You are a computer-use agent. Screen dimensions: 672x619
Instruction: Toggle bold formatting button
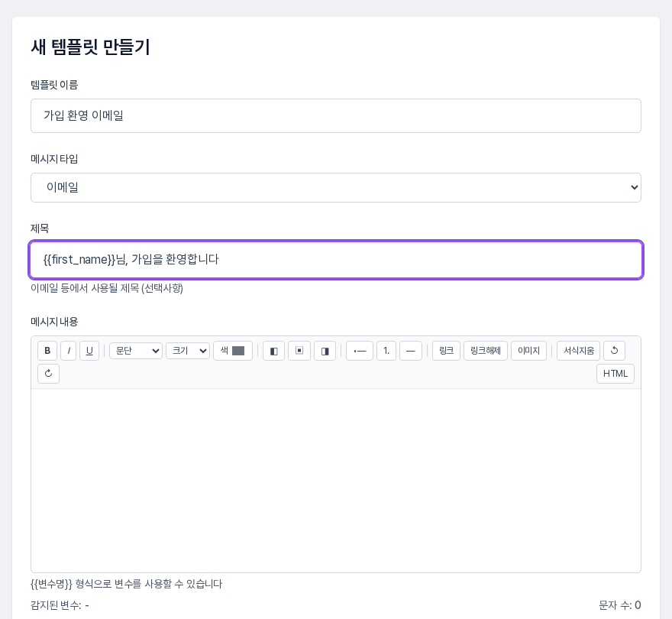point(47,351)
